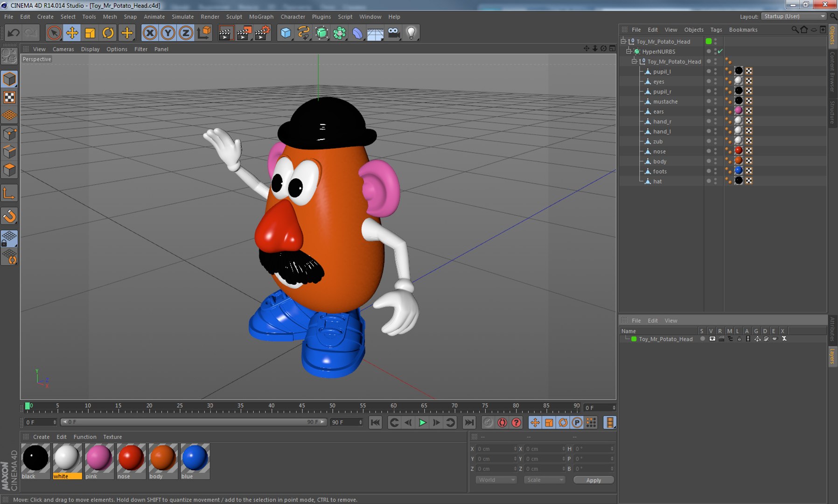Toggle snapping magnet icon
Screen dimensions: 838x504
[9, 216]
